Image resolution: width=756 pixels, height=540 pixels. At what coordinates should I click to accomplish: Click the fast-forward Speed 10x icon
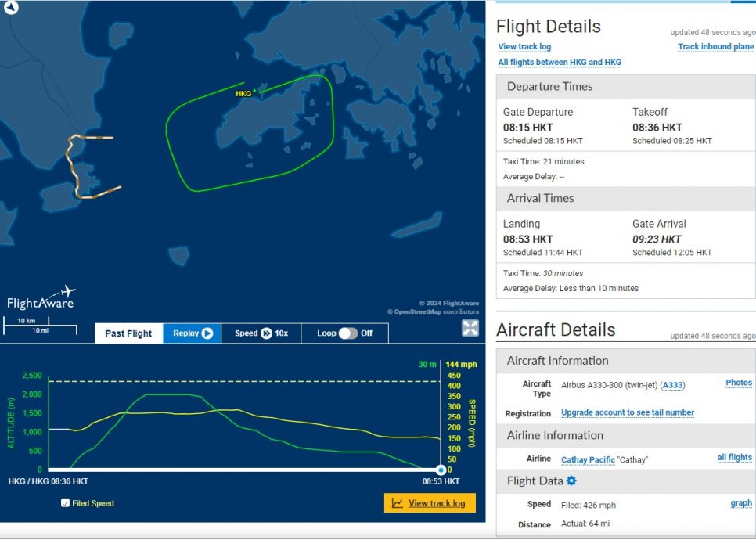click(x=266, y=333)
